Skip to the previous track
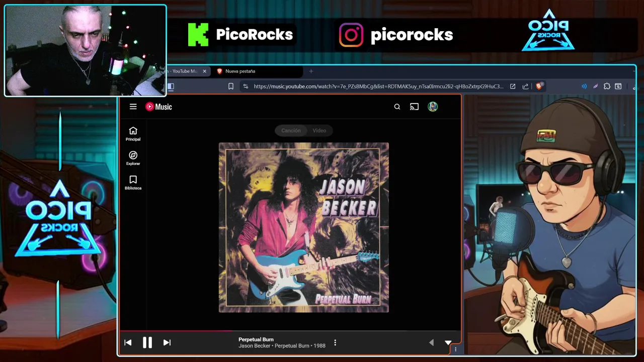 (x=128, y=342)
